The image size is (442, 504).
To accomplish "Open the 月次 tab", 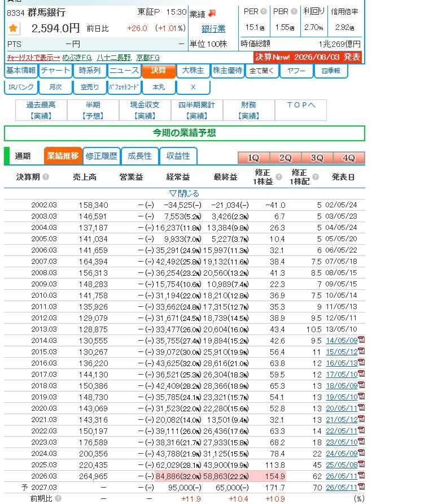I will pyautogui.click(x=55, y=87).
